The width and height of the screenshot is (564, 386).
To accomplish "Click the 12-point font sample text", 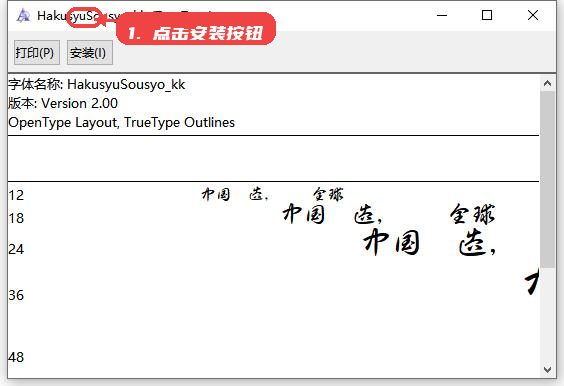I will (x=272, y=194).
